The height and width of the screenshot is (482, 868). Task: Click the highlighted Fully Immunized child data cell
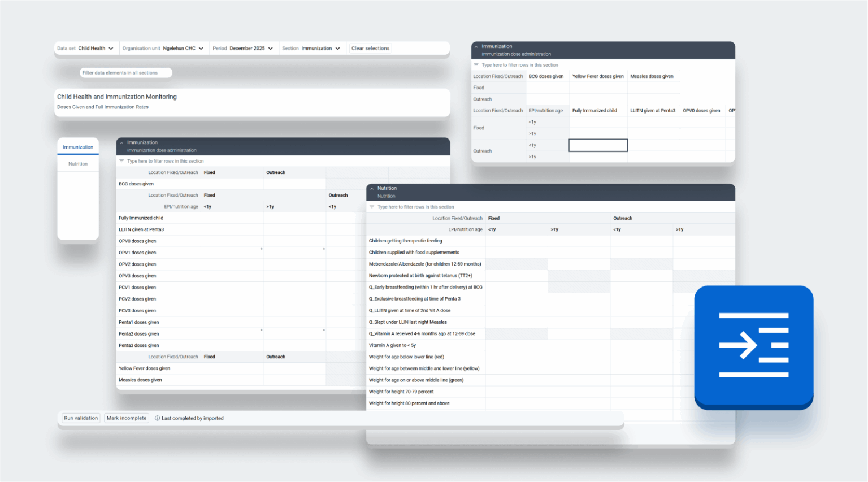coord(598,145)
